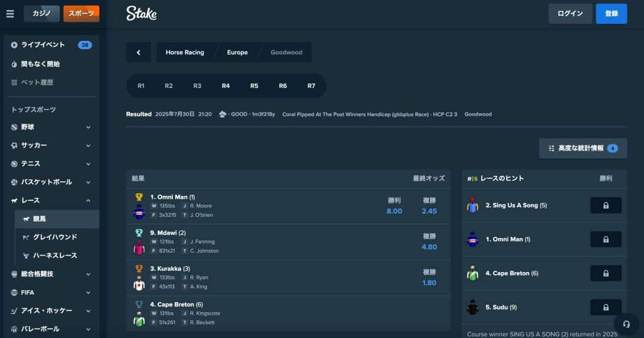Select the R6 race tab
Screen dimensions: 644x338
point(283,85)
